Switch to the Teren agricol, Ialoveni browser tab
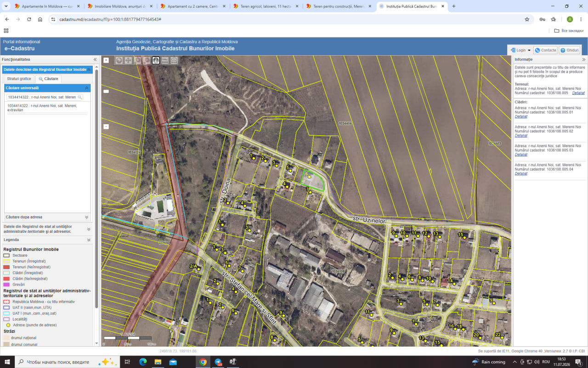Viewport: 588px width, 368px height. point(267,6)
